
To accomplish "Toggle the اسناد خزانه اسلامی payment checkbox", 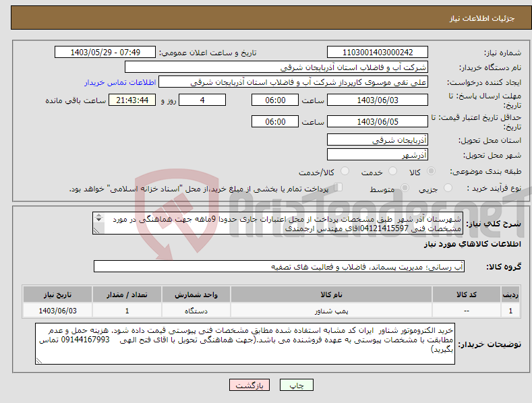I will [x=338, y=187].
